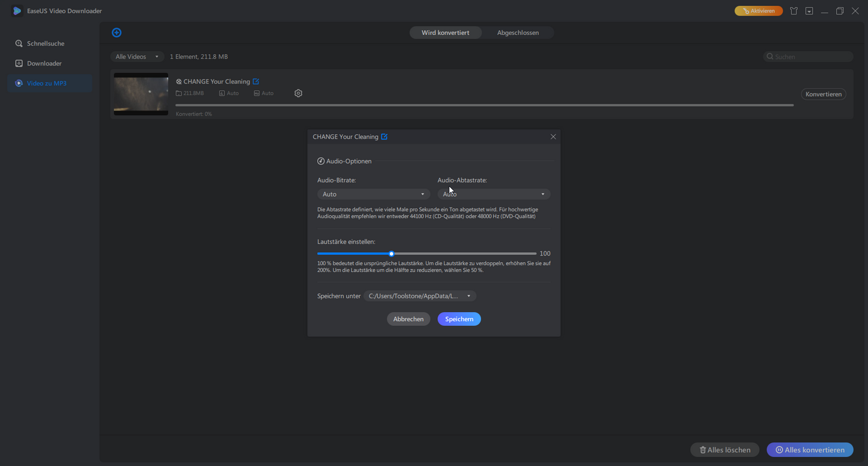
Task: Open the Speichern unter path dropdown
Action: tap(419, 296)
